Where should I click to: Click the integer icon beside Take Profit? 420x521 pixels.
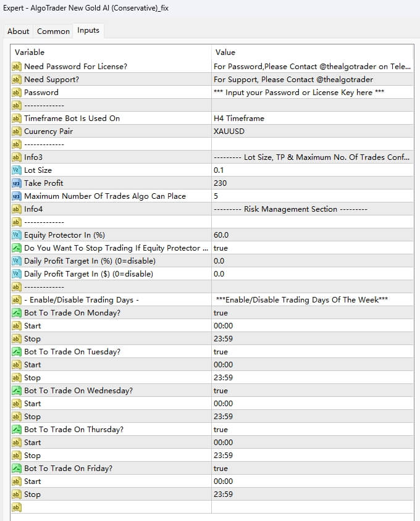[x=17, y=183]
